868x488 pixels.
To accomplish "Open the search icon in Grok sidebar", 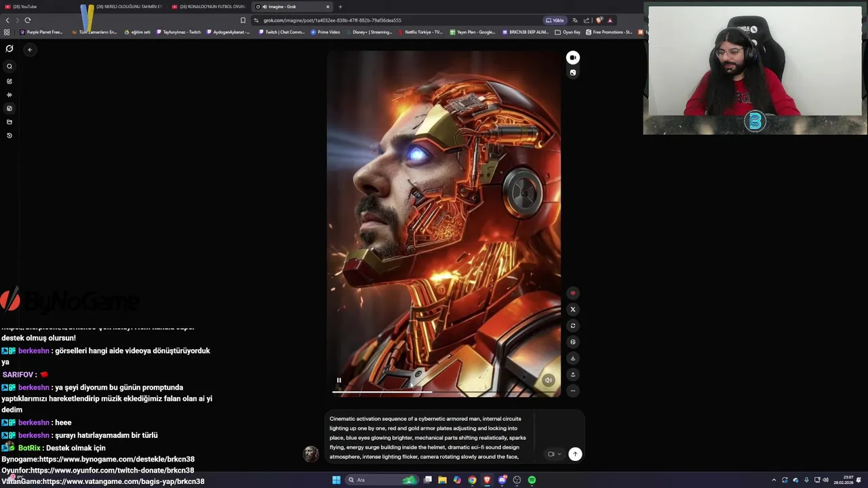I will click(x=9, y=66).
